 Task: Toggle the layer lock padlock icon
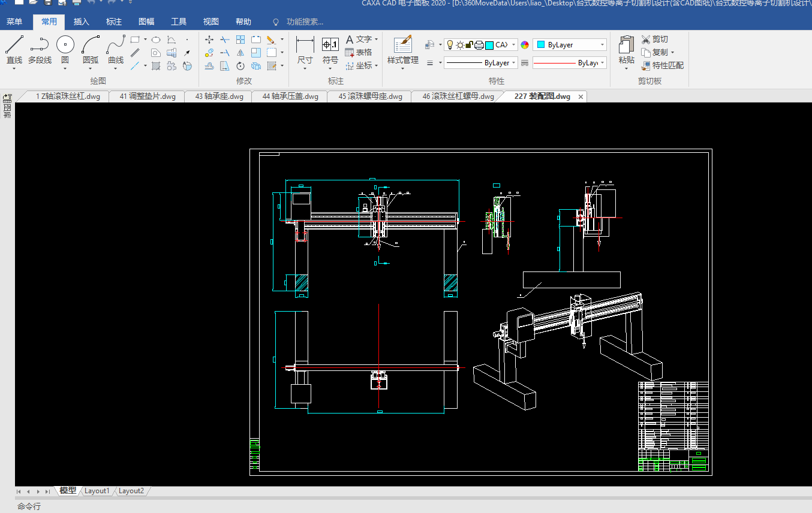(x=470, y=45)
